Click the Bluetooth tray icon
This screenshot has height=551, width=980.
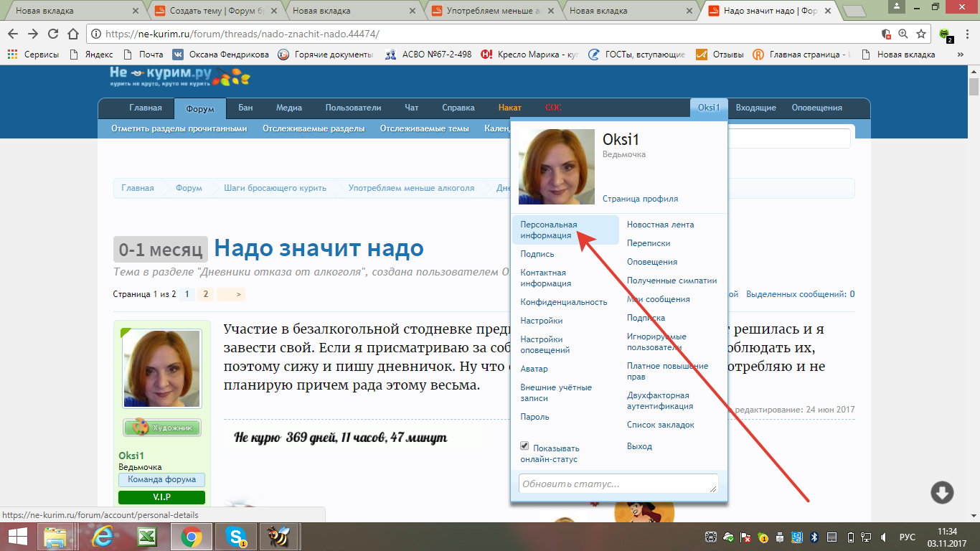point(814,537)
